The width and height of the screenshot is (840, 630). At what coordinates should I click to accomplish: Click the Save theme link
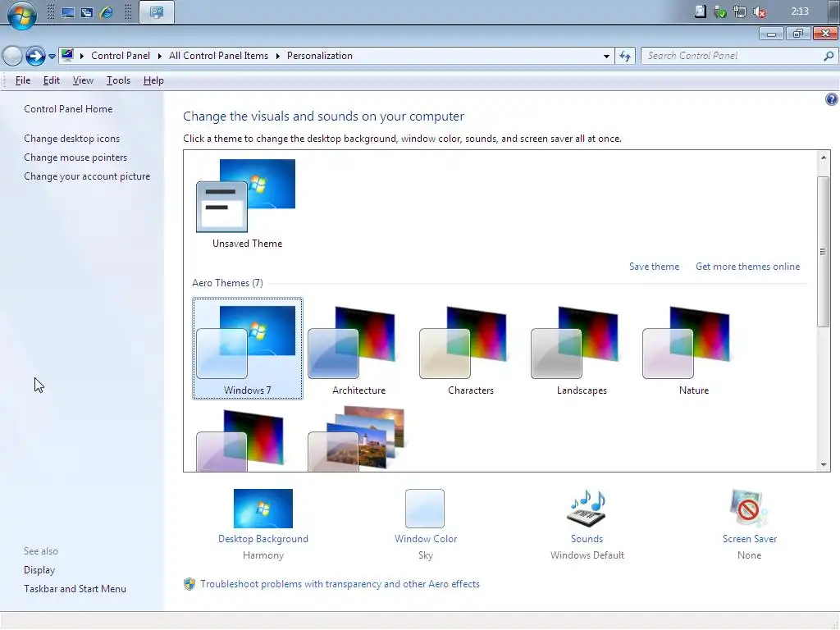(x=654, y=267)
